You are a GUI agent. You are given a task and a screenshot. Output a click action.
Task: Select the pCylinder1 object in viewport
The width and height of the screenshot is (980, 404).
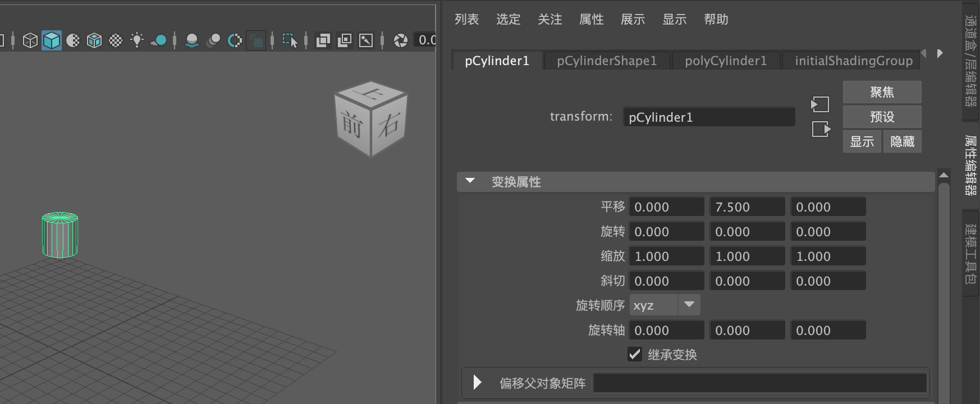(60, 235)
